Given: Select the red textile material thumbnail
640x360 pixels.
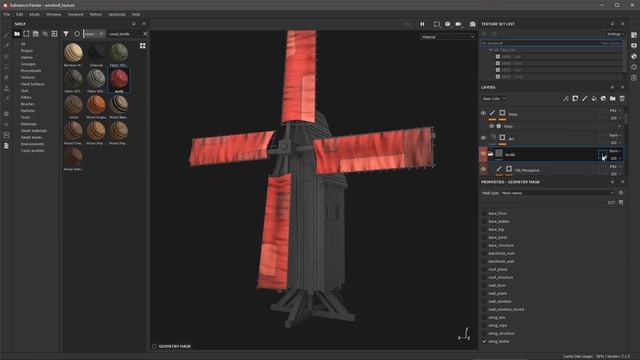Looking at the screenshot, I should 119,79.
